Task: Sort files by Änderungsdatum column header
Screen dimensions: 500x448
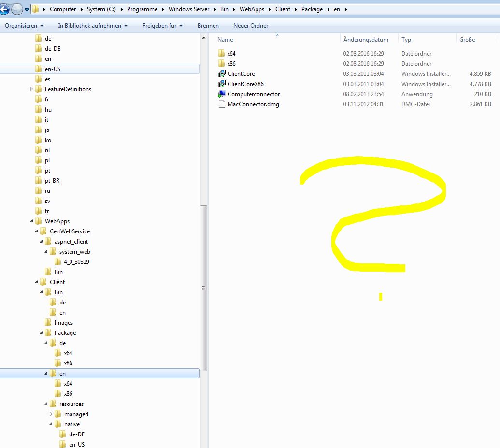Action: pos(366,40)
